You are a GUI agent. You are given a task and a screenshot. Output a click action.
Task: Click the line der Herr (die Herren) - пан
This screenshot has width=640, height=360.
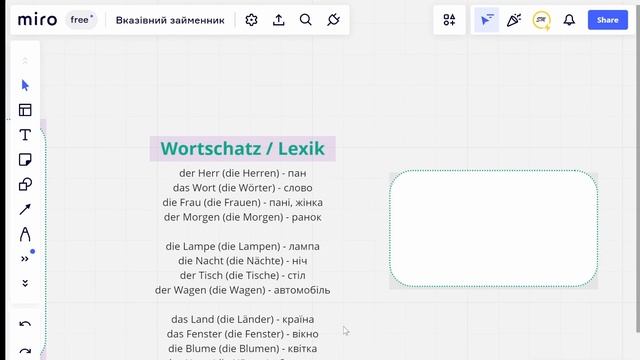(x=242, y=173)
